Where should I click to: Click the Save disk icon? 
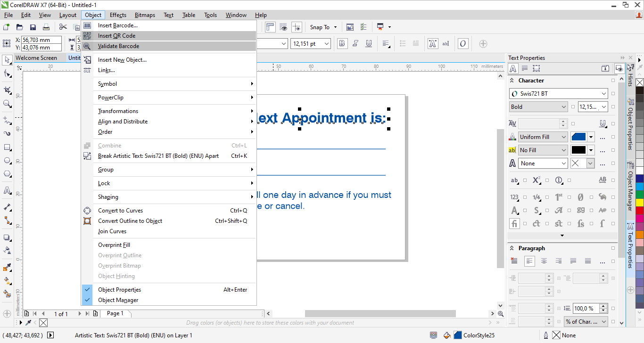coord(33,27)
